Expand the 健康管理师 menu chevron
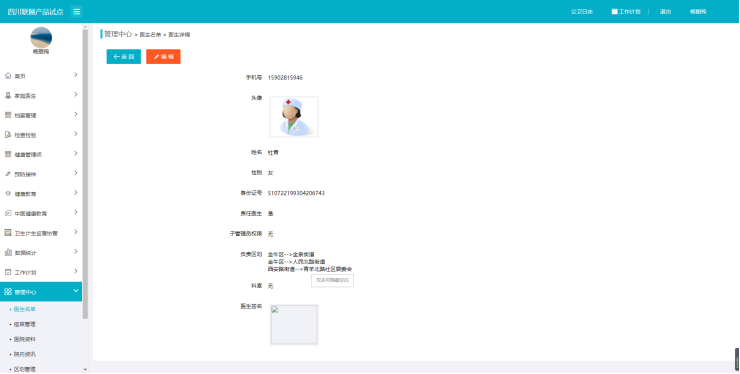 [x=76, y=153]
